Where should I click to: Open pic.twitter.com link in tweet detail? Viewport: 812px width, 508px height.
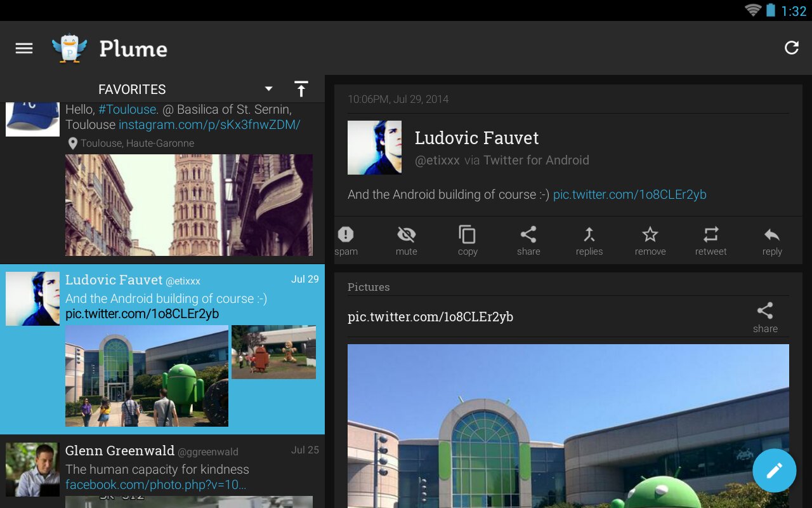pyautogui.click(x=629, y=195)
